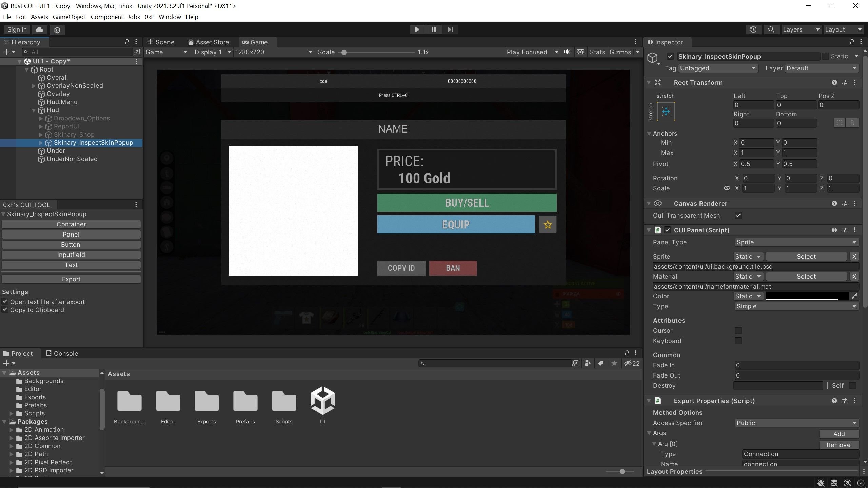Screen dimensions: 868x488
Task: Click the Container button in CUI Tool
Action: click(x=71, y=224)
